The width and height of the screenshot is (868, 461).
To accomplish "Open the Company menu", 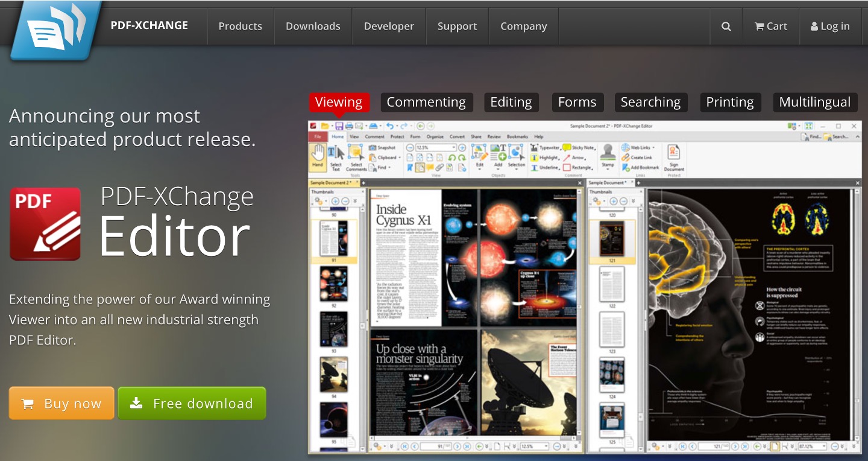I will coord(523,26).
